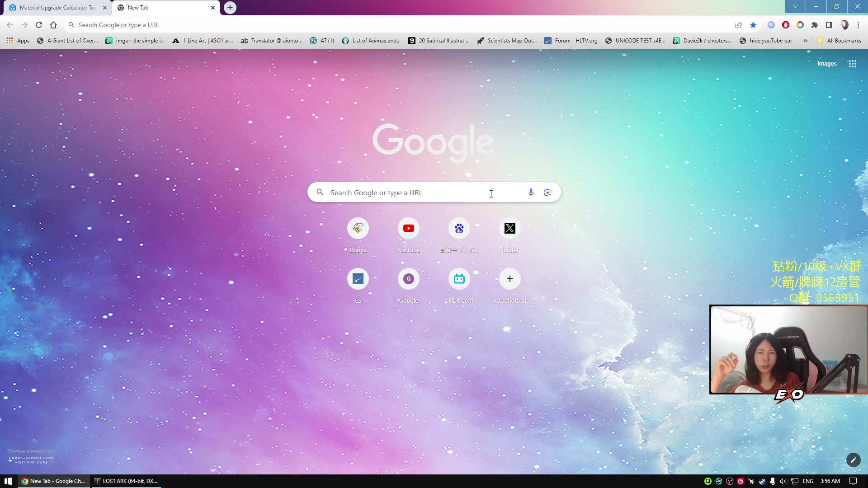This screenshot has height=488, width=868.
Task: Expand the hidden bookmarks chevron
Action: 805,41
